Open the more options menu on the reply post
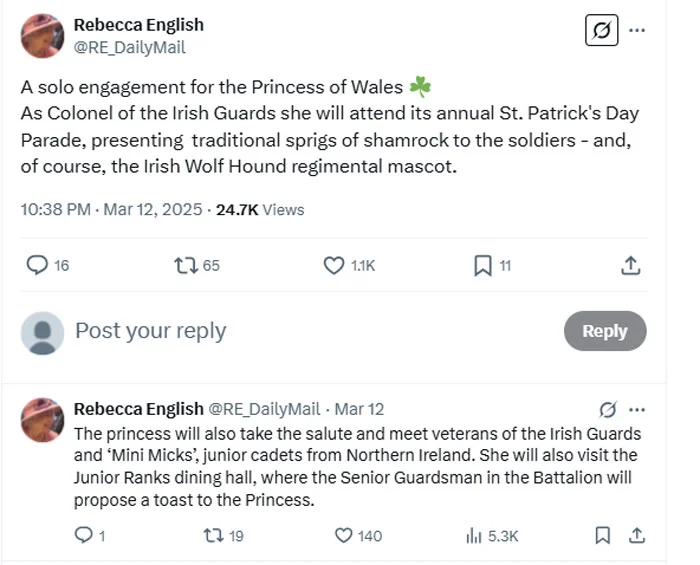This screenshot has height=565, width=700. coord(636,409)
